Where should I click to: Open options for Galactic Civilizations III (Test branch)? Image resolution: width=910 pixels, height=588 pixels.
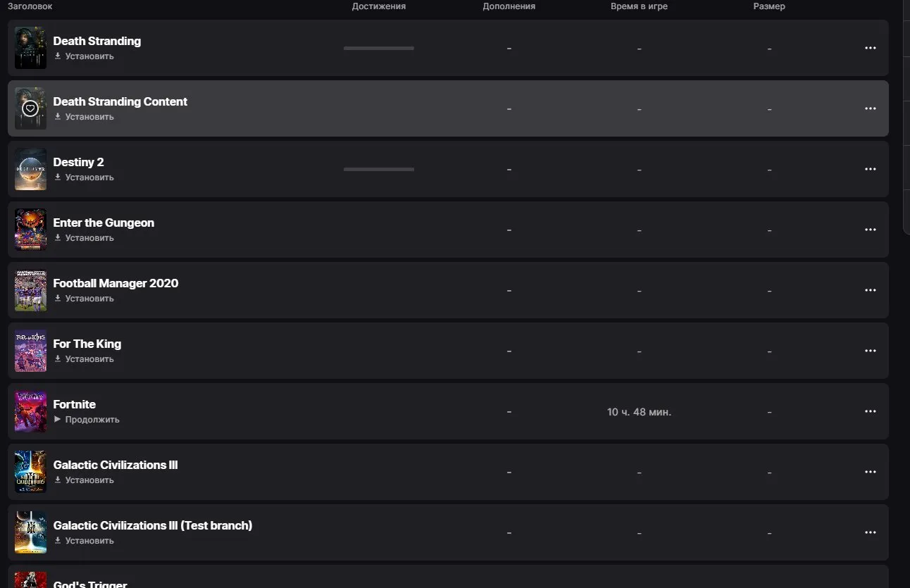(870, 532)
